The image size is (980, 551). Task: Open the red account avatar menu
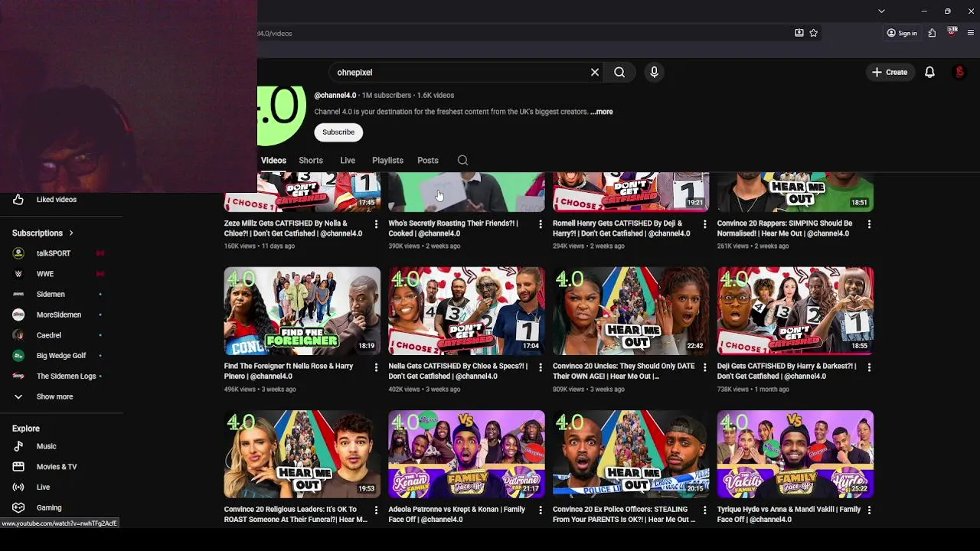pyautogui.click(x=959, y=72)
